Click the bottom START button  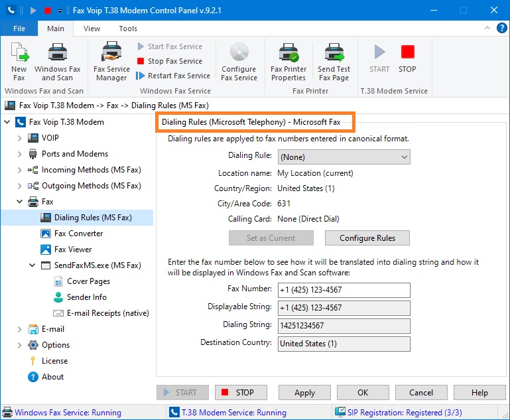[182, 392]
